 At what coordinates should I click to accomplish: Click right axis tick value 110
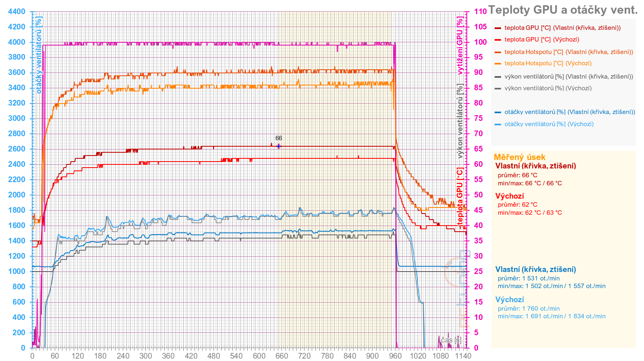point(480,12)
